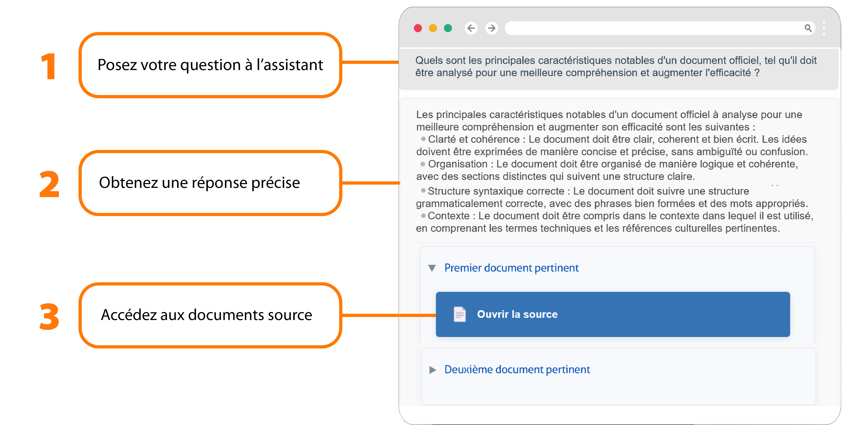Click the yellow window dot

433,28
